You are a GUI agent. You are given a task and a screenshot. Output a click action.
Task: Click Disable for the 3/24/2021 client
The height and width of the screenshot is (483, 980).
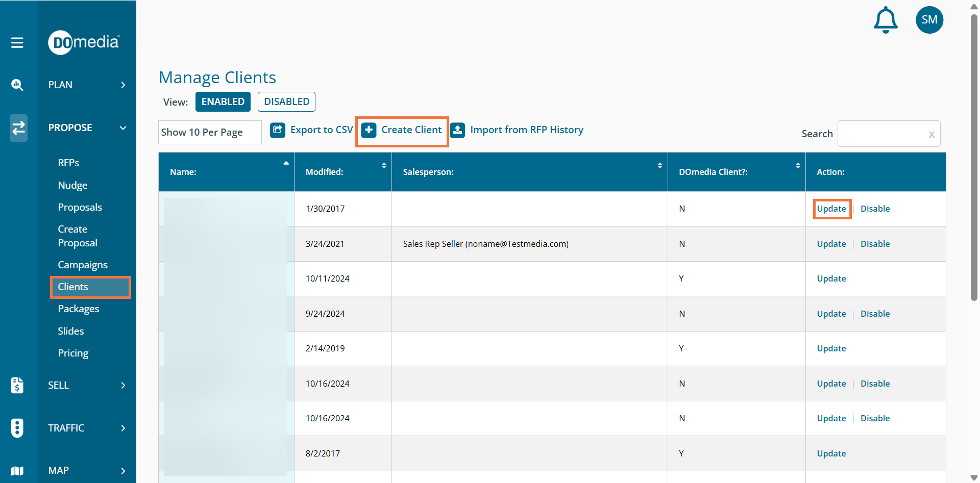tap(875, 244)
